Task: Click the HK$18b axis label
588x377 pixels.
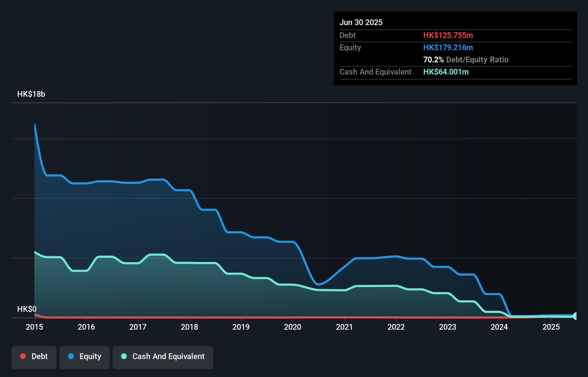Action: coord(31,94)
